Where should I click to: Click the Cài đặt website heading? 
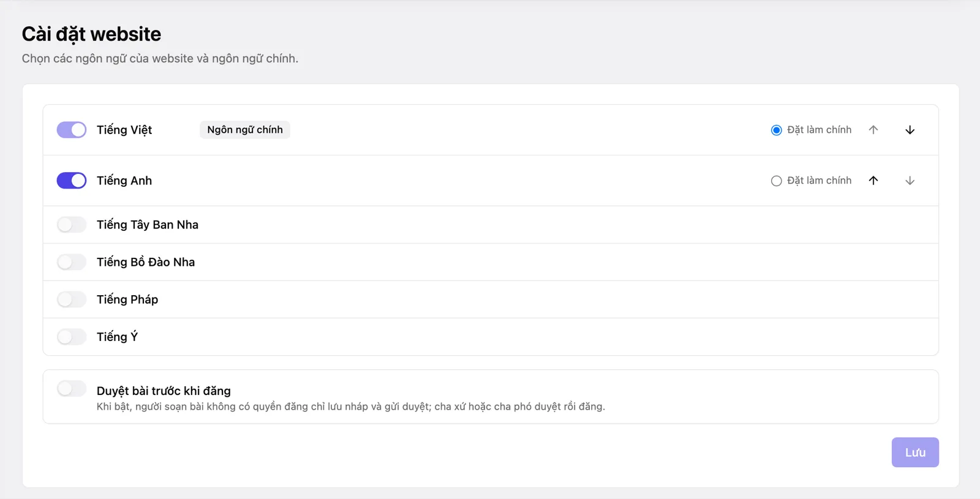(91, 34)
